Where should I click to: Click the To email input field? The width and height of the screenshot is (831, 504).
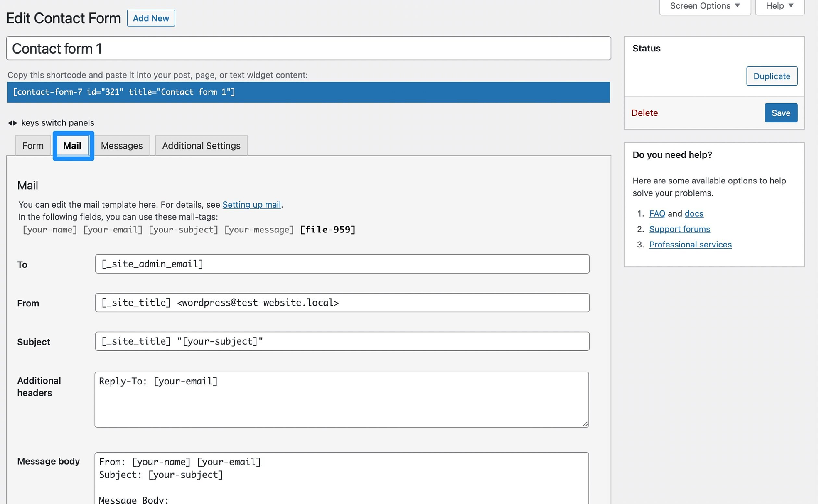[342, 264]
